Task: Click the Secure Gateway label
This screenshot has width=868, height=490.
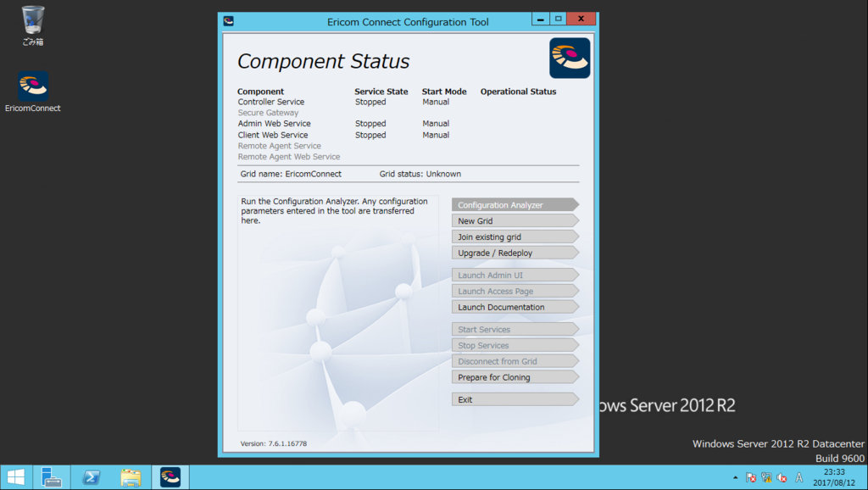Action: click(268, 113)
